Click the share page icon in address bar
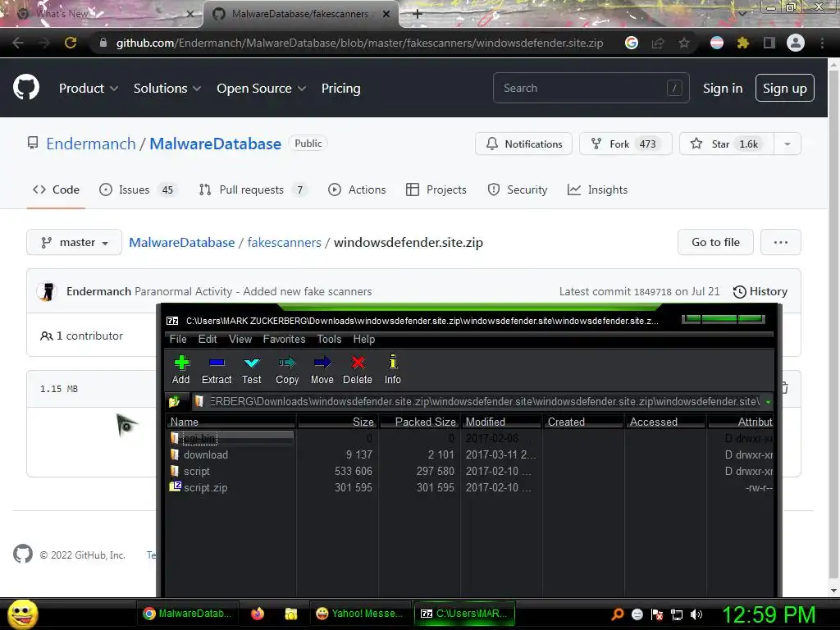 [x=658, y=43]
